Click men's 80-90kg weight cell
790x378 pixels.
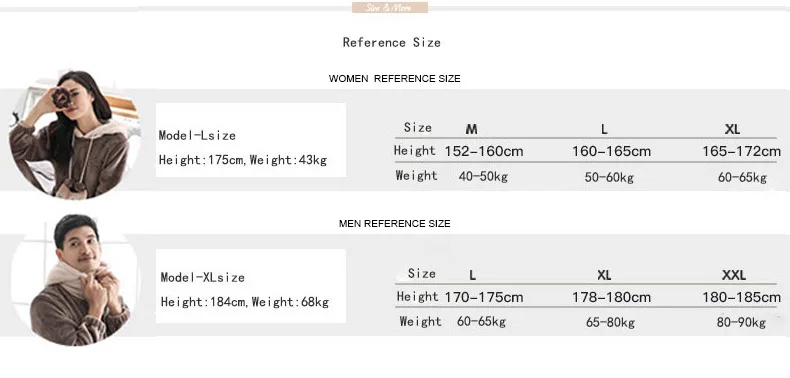(x=741, y=323)
